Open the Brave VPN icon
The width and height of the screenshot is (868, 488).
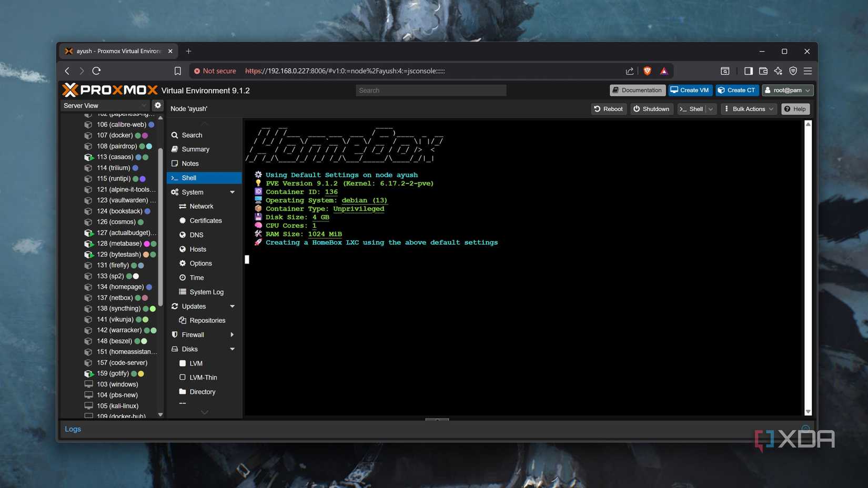coord(793,71)
